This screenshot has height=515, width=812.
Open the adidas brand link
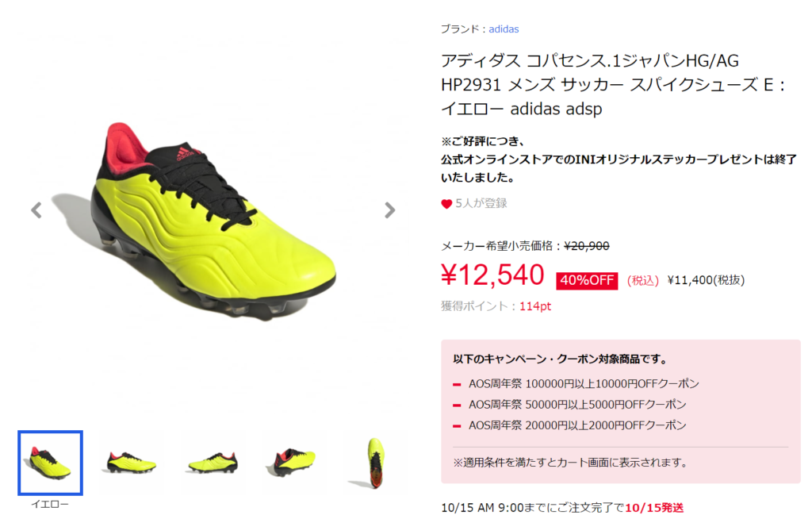click(x=504, y=29)
